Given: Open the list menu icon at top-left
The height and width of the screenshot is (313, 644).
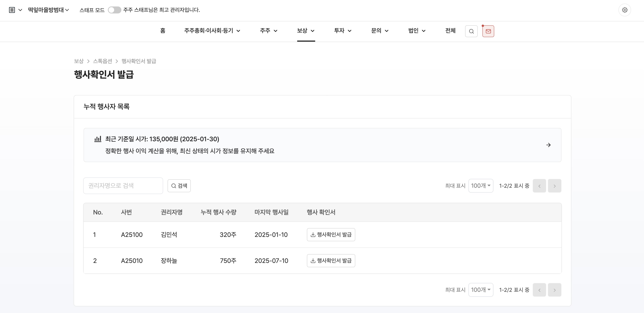Looking at the screenshot, I should click(12, 10).
